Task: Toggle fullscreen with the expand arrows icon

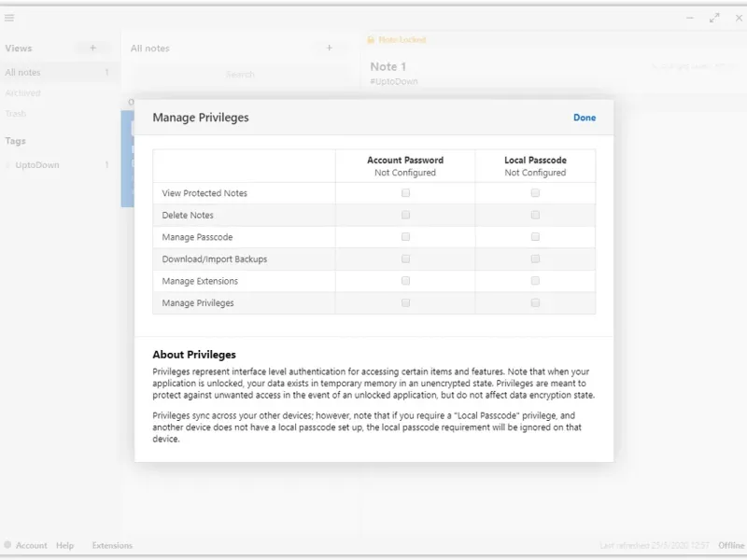Action: (714, 18)
